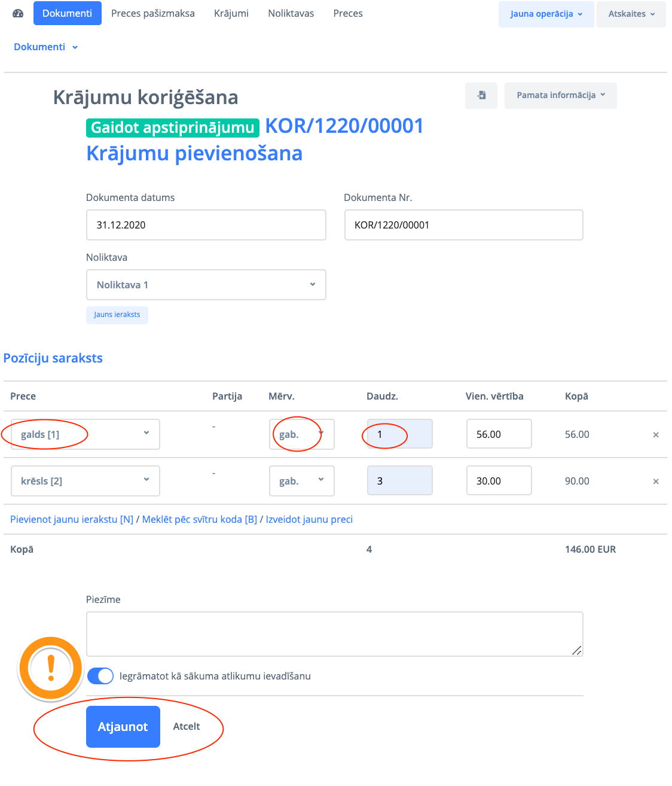Open the KOR/1220/00001 heading link

pyautogui.click(x=344, y=126)
